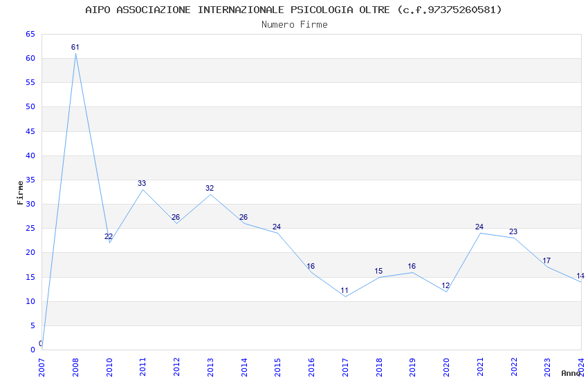Select x-axis year label 2021

click(480, 368)
